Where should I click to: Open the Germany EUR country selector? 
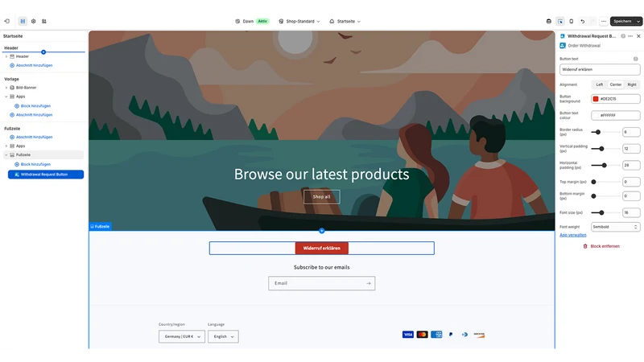182,336
